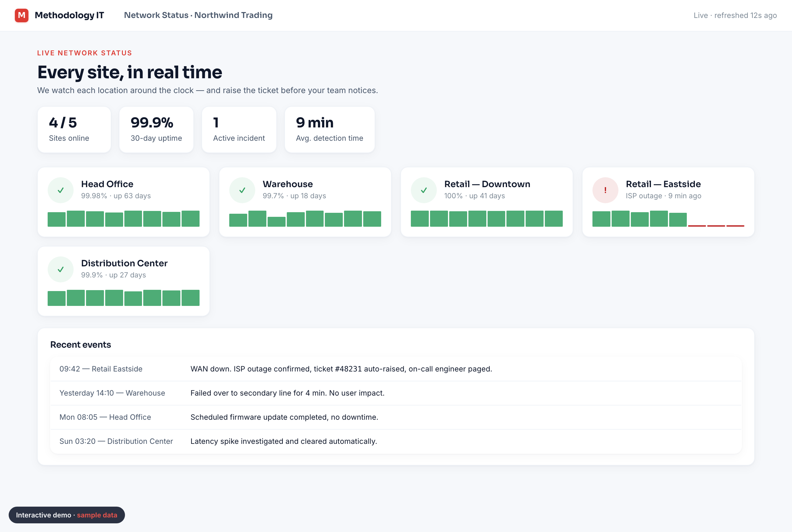
Task: Click 'ISP outage · 9 min ago' text
Action: [663, 196]
